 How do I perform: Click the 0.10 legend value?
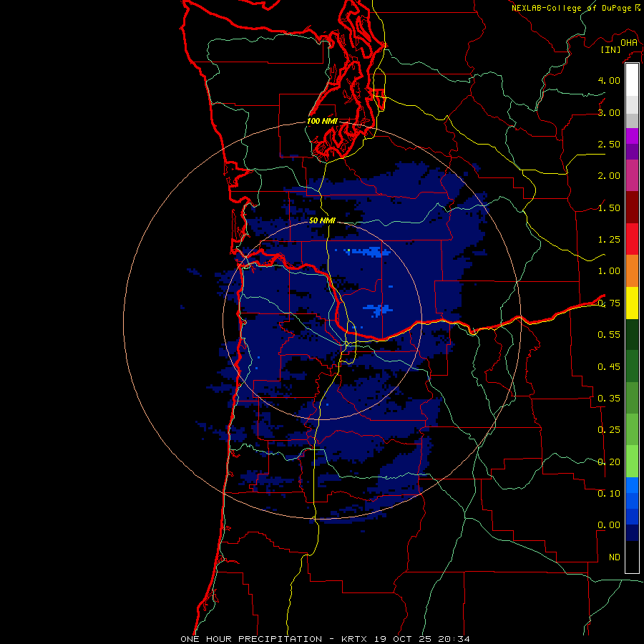609,494
